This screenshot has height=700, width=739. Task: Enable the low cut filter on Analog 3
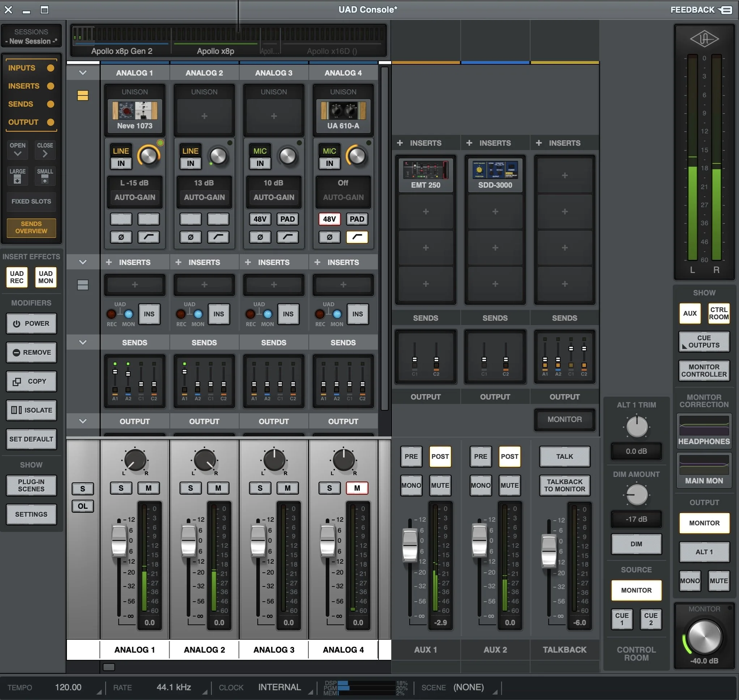coord(287,237)
